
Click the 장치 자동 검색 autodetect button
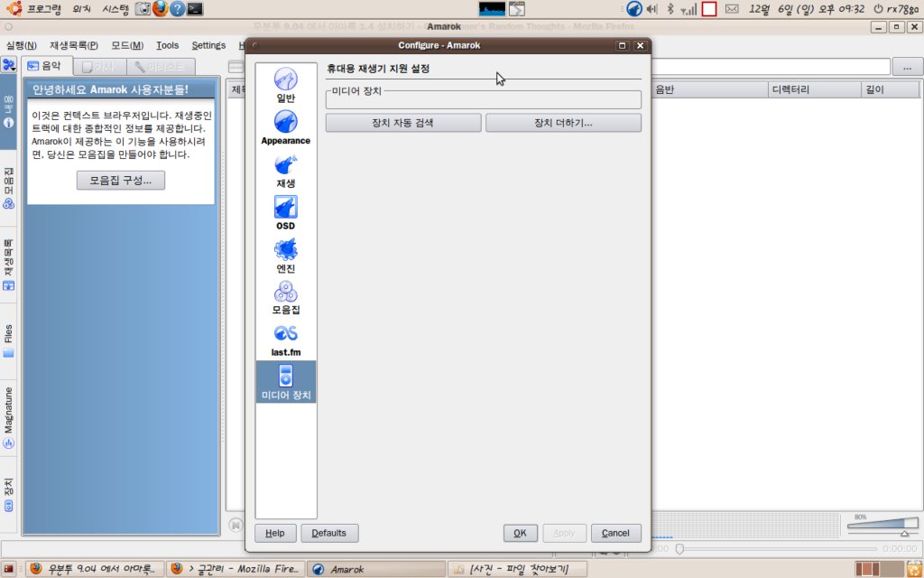tap(403, 123)
